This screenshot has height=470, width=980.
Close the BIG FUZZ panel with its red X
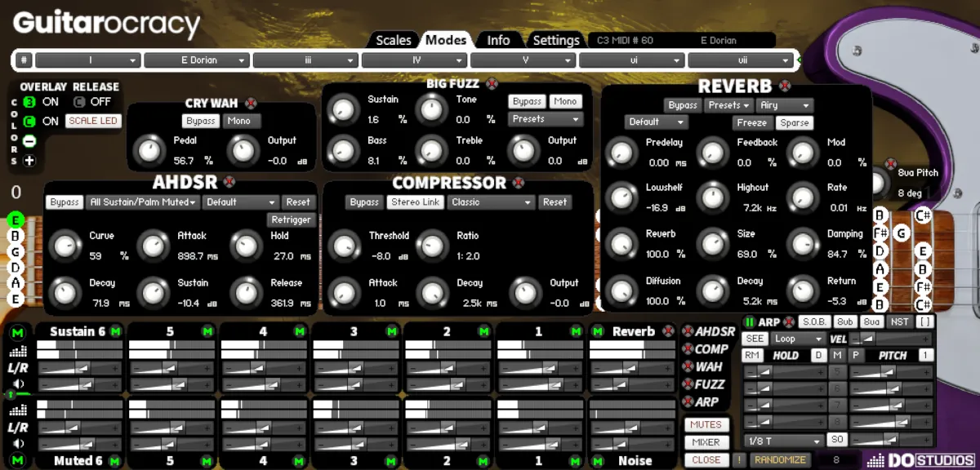point(491,83)
